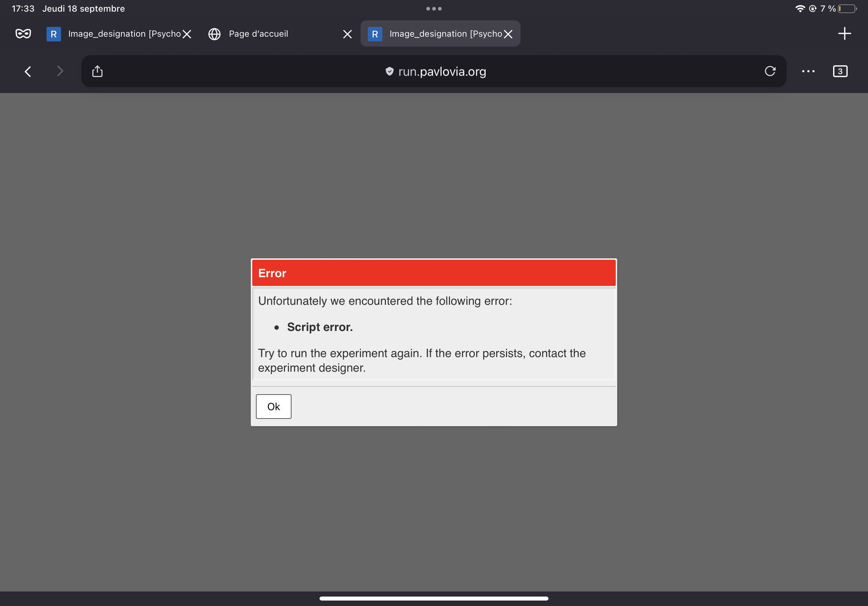Reload the pavlovia page
Image resolution: width=868 pixels, height=606 pixels.
click(x=770, y=71)
